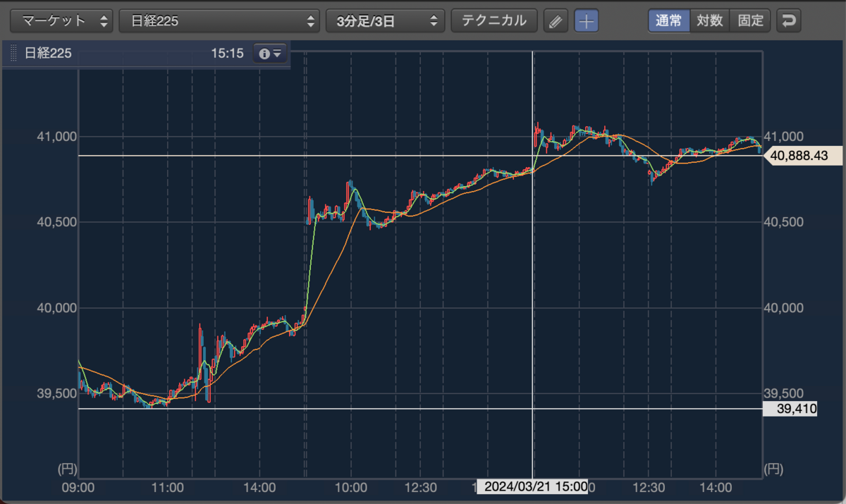This screenshot has width=846, height=504.
Task: Click the 39,410 price level label
Action: point(790,409)
